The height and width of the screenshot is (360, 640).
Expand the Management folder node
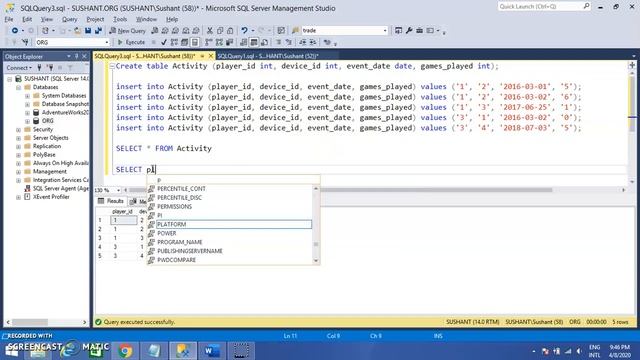pos(18,172)
